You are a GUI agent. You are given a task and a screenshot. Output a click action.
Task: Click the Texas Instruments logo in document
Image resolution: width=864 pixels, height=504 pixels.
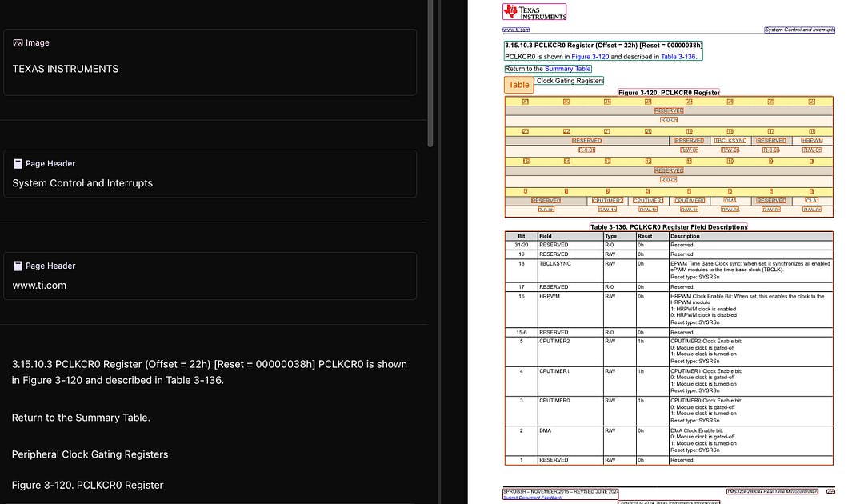[x=534, y=12]
